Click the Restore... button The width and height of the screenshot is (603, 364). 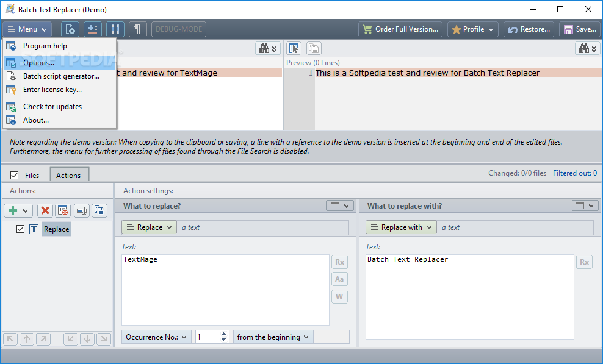[x=529, y=29]
